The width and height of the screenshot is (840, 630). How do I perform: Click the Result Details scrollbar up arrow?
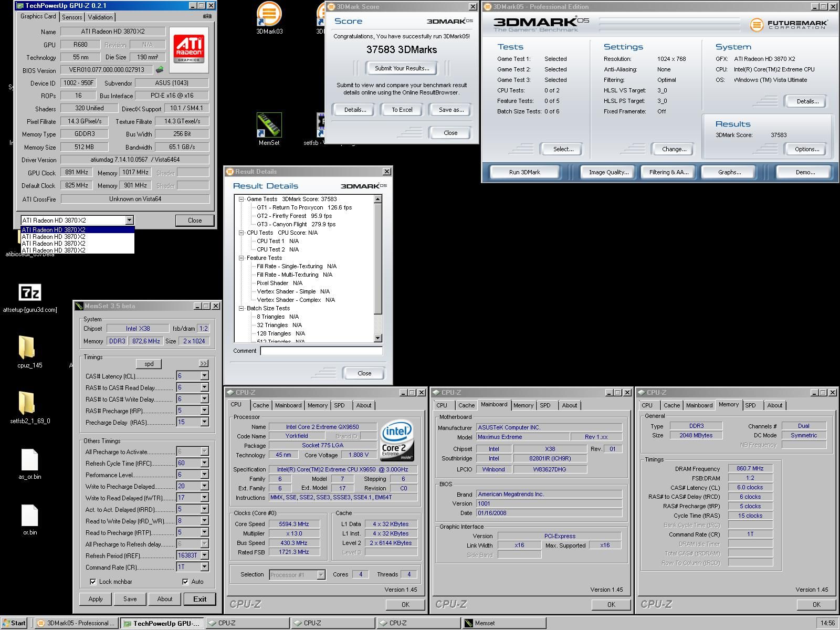point(378,199)
